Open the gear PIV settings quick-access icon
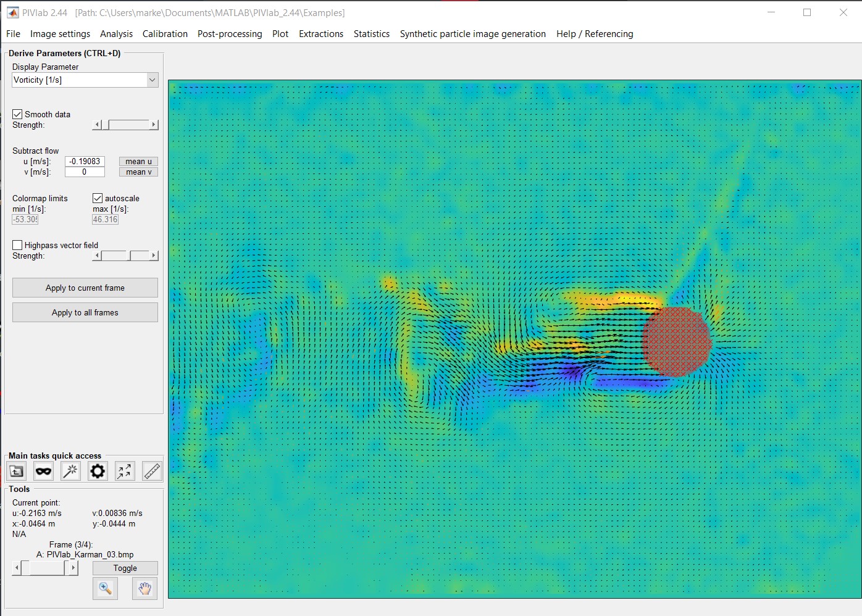Screen dimensions: 862x616 coord(98,472)
